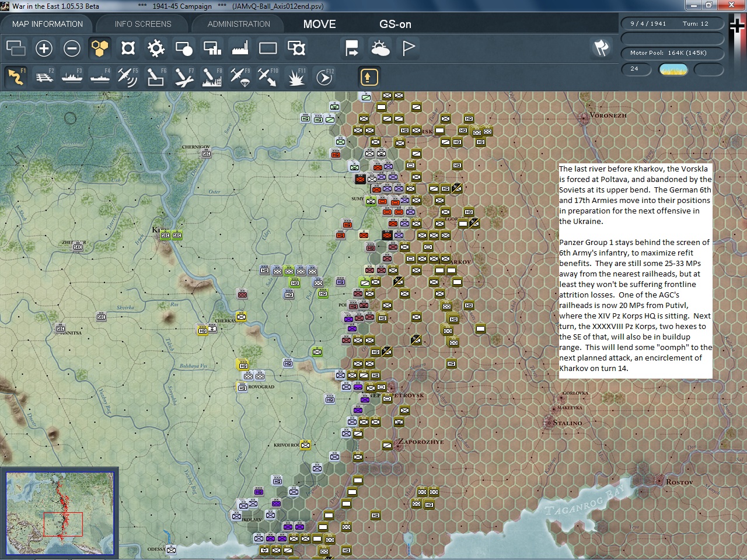Open the INFO SCREENS tab
The image size is (747, 560).
143,24
